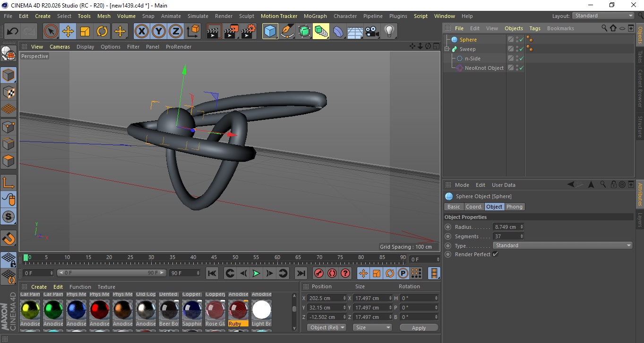
Task: Open the MoGraph menu
Action: pyautogui.click(x=315, y=16)
